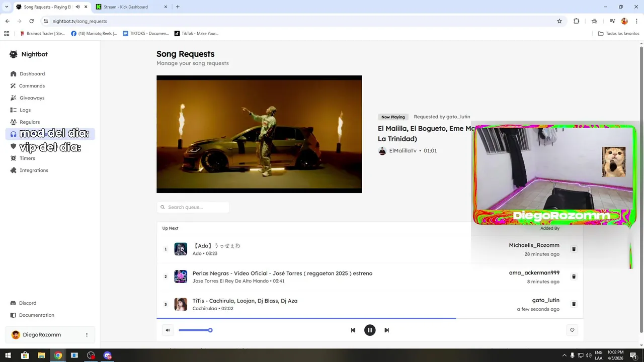The image size is (644, 362).
Task: Open the Chrome profile avatar
Action: click(624, 21)
